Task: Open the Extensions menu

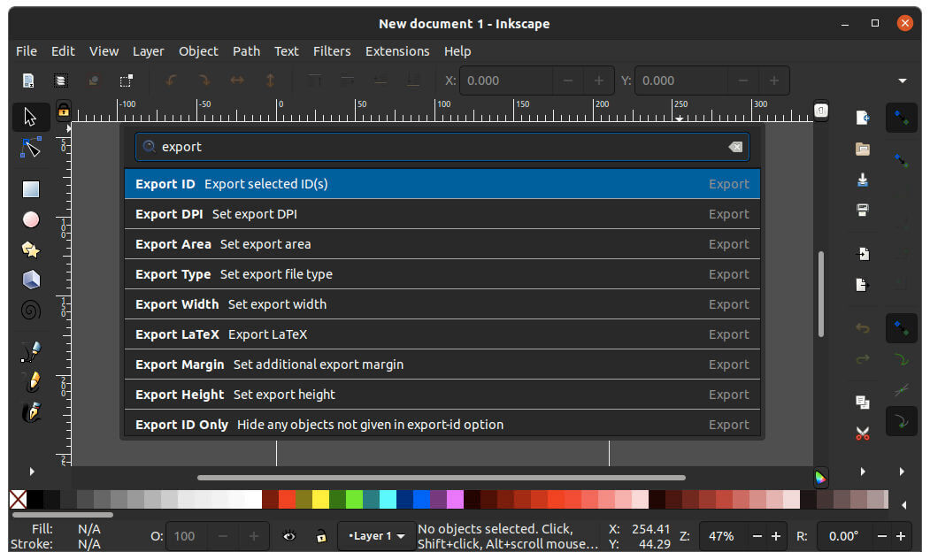Action: click(397, 51)
